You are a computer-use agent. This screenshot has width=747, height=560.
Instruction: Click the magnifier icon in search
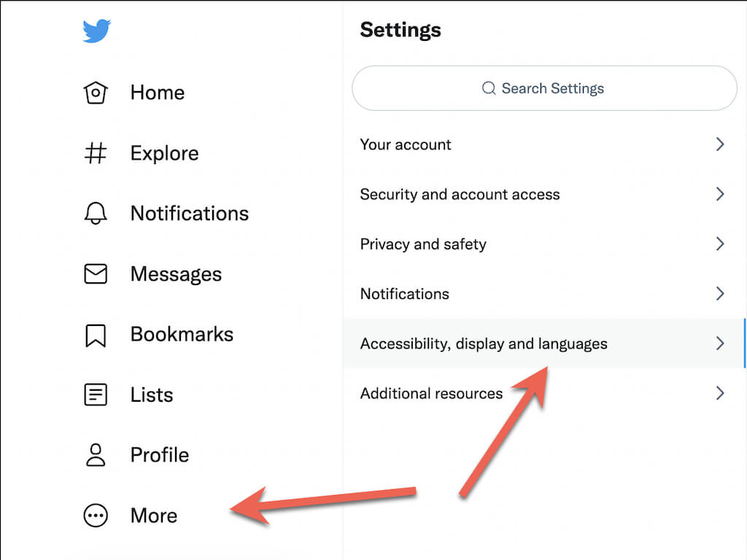(x=489, y=88)
